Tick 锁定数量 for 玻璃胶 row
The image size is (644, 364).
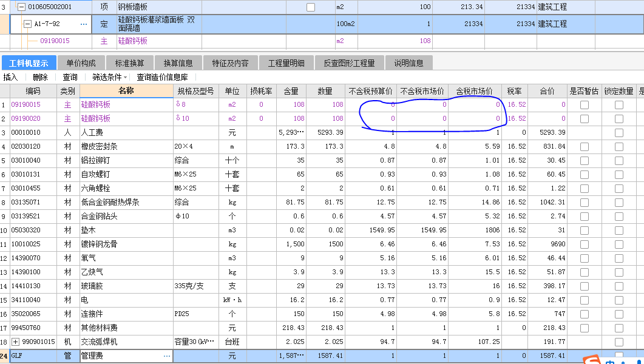tap(619, 286)
